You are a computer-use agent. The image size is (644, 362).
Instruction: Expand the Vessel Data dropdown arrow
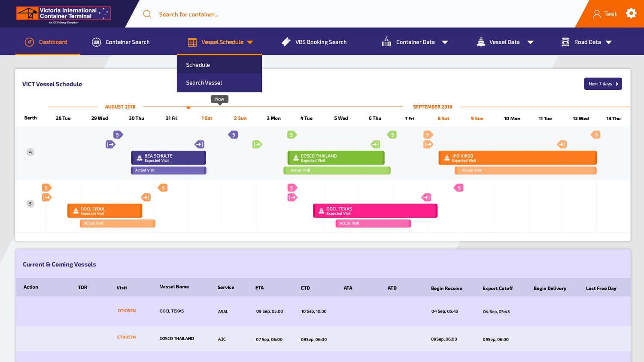pos(530,42)
